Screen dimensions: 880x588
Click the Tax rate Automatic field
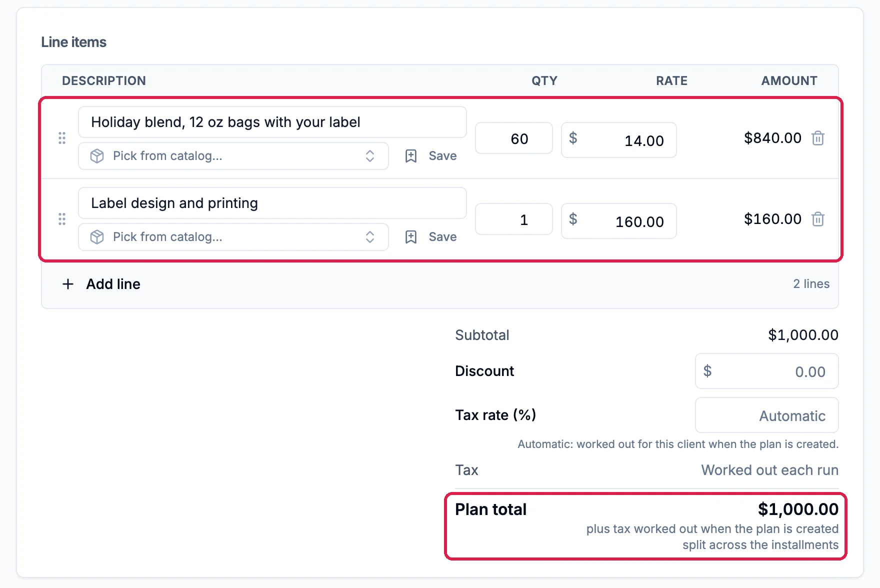tap(767, 415)
